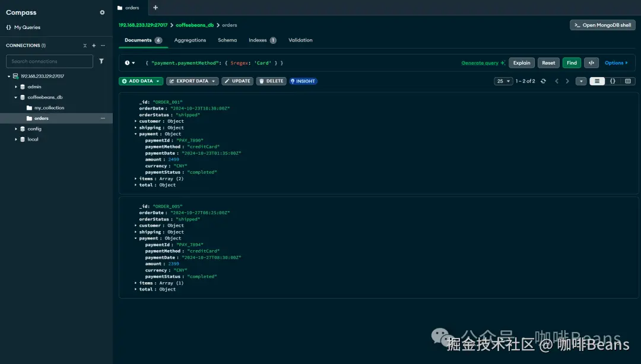Refresh the documents list icon

tap(543, 81)
